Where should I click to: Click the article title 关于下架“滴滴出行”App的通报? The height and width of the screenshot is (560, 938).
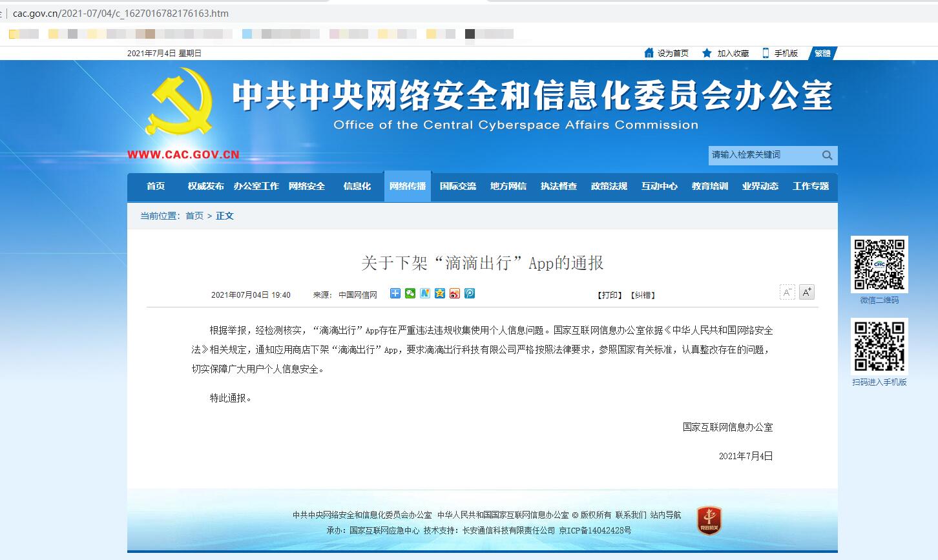(483, 263)
